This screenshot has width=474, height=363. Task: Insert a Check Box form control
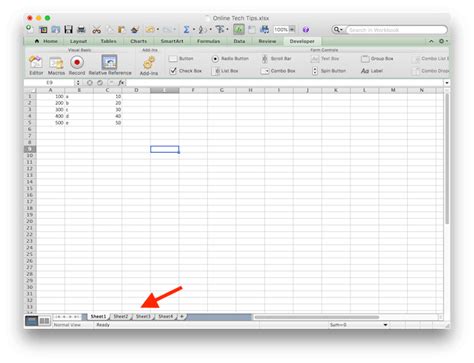click(x=185, y=71)
